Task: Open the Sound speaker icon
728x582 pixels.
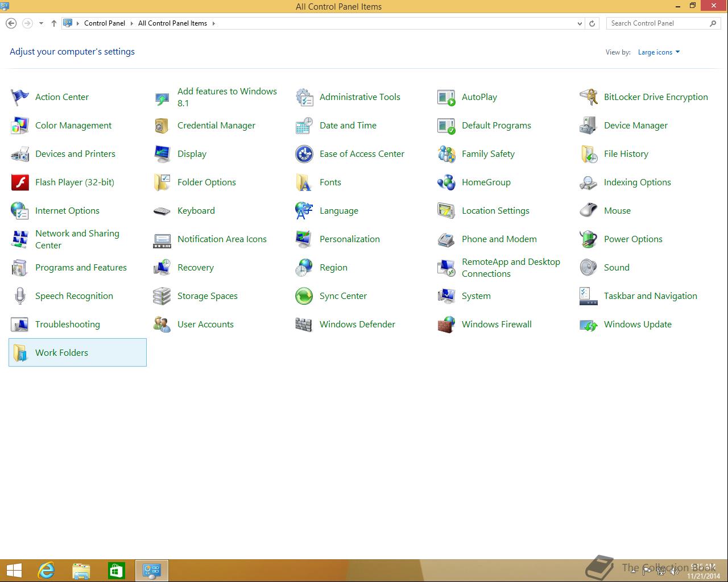Action: coord(589,268)
